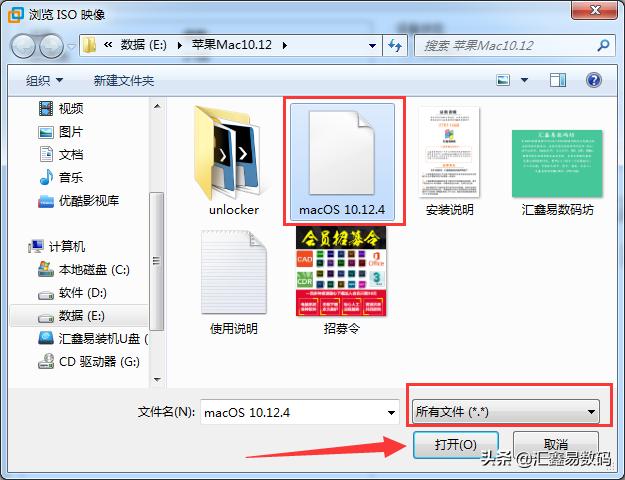This screenshot has height=480, width=625.
Task: Open the address bar history dropdown
Action: (372, 45)
